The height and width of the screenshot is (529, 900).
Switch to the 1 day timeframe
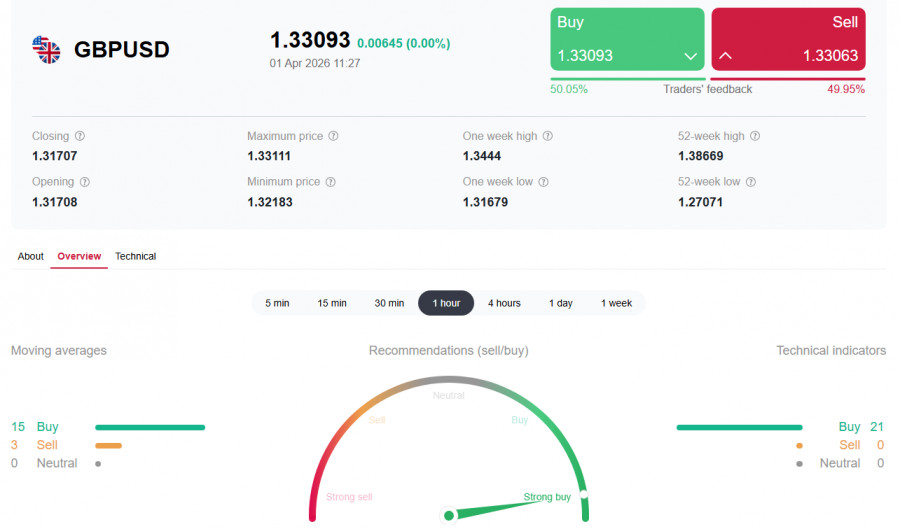click(x=561, y=303)
